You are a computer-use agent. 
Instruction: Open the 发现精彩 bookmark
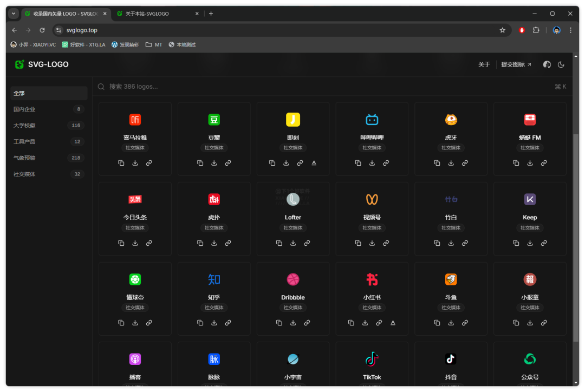point(125,45)
